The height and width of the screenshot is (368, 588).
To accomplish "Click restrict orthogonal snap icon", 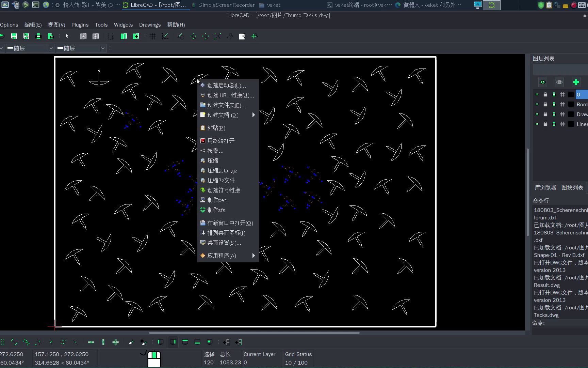I will point(116,342).
